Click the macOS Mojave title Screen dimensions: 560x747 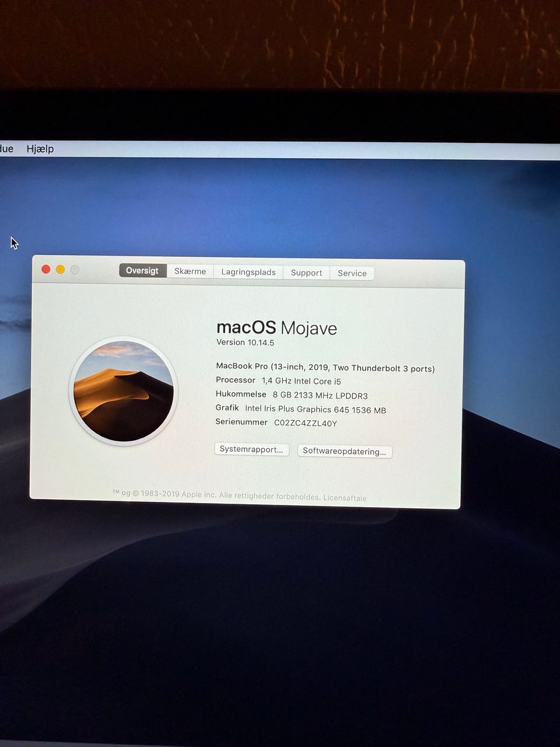(276, 327)
